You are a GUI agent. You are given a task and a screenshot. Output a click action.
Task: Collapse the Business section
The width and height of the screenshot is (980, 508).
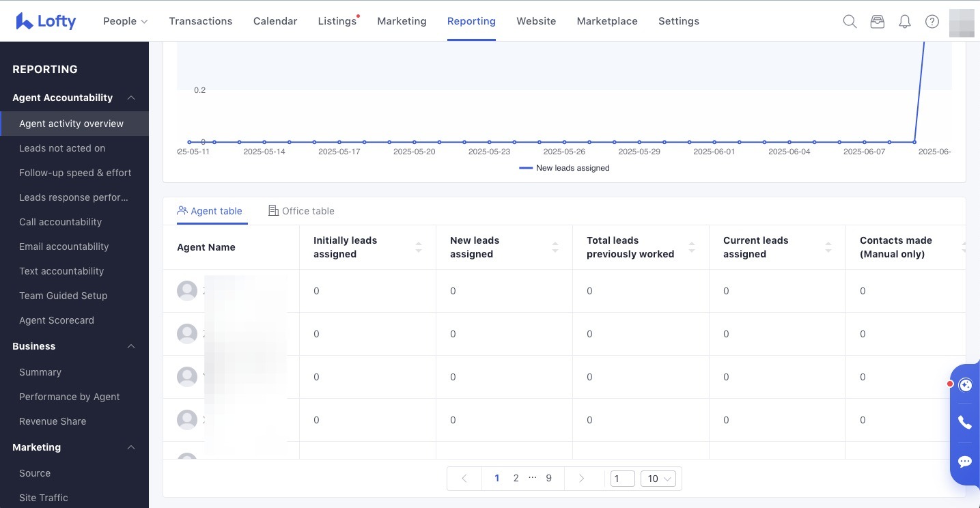(x=131, y=346)
